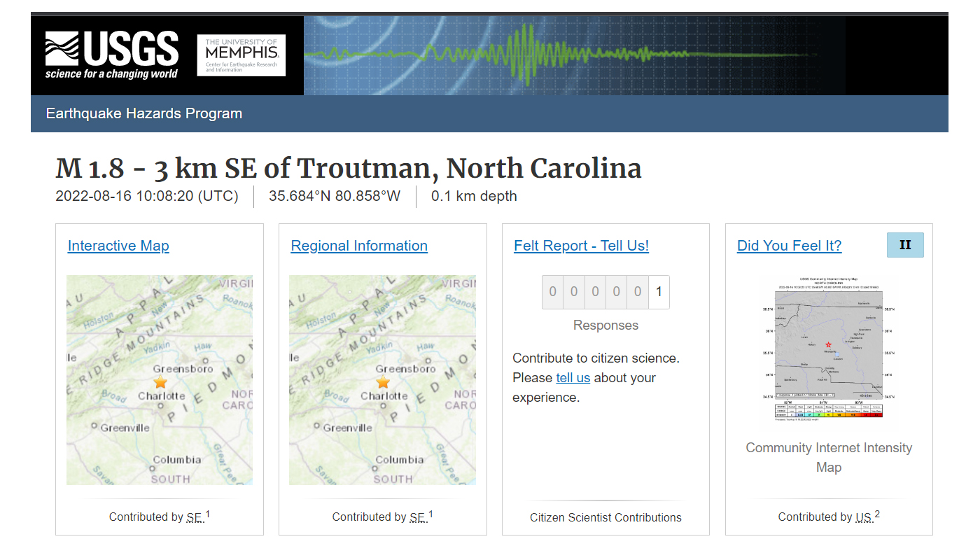Click the earthquake star marker on Interactive Map

tap(161, 381)
